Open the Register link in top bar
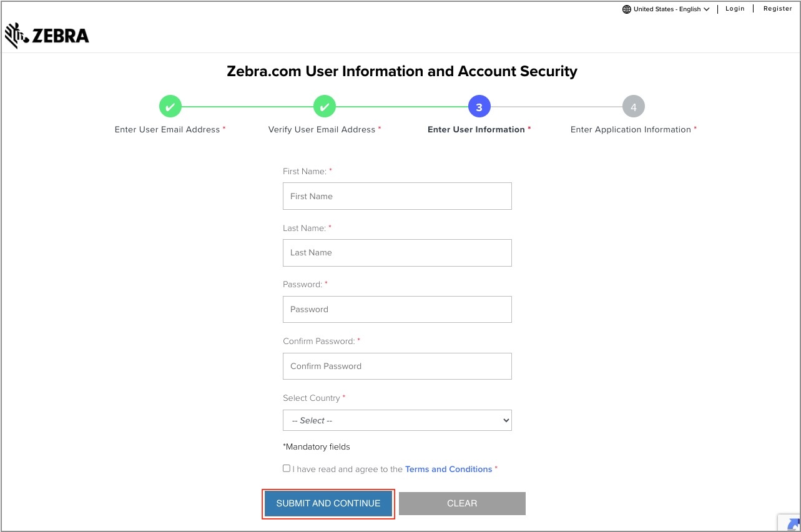Image resolution: width=801 pixels, height=532 pixels. (777, 9)
